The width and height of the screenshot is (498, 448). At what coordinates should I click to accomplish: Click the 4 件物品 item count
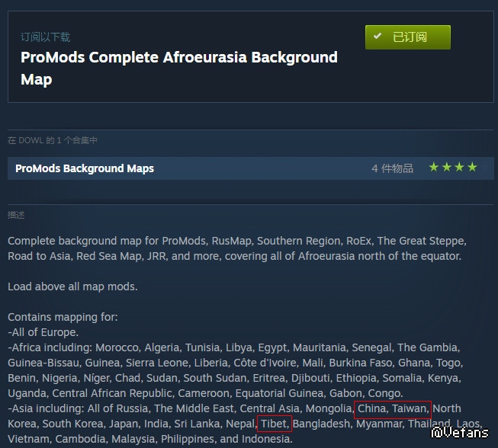pos(392,168)
